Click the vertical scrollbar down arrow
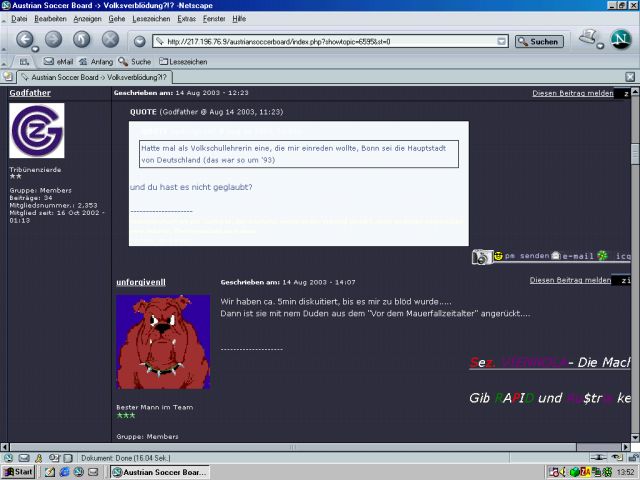 [635, 438]
